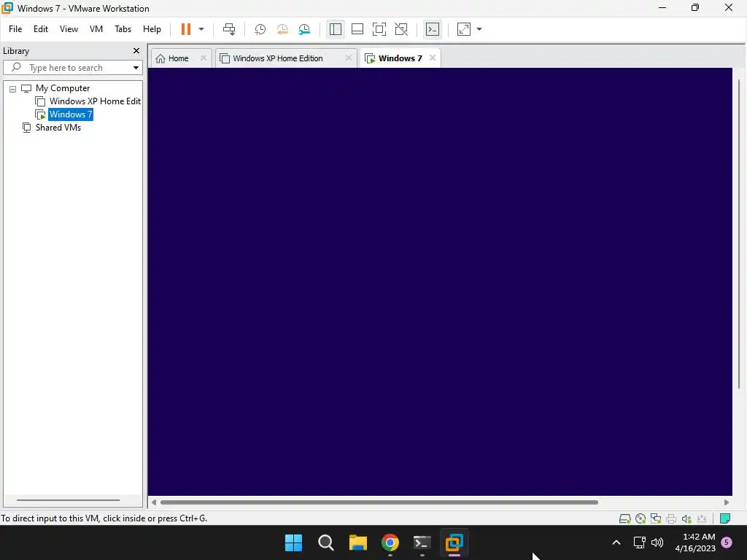Open the clock and calendar flyout

click(695, 542)
